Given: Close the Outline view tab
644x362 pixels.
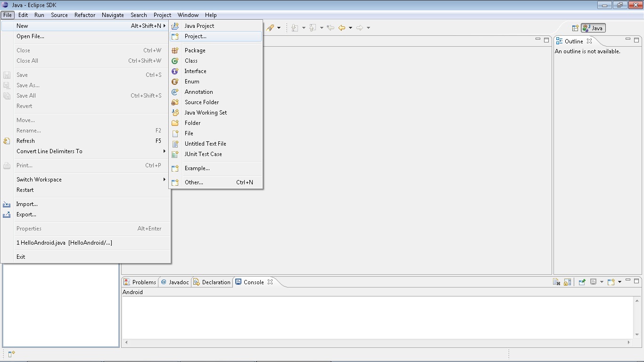Looking at the screenshot, I should pos(589,41).
